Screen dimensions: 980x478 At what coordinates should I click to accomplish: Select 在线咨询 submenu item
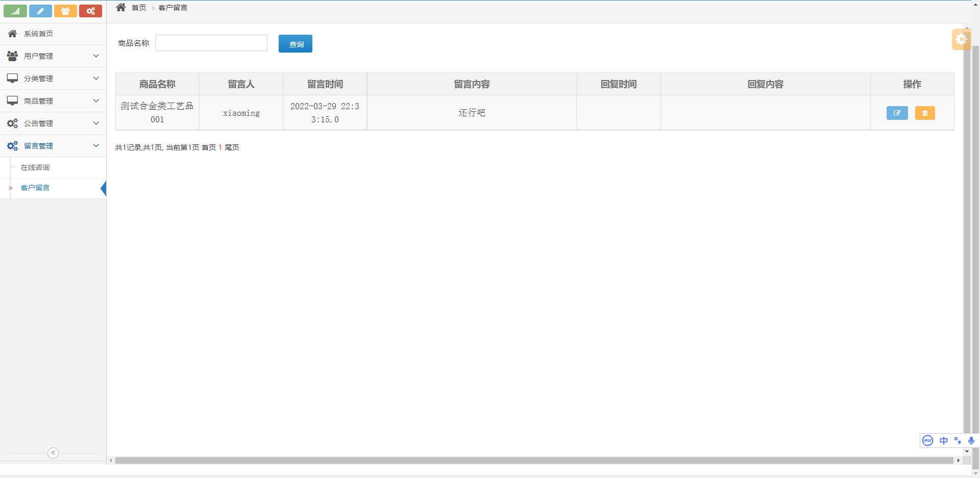point(35,167)
